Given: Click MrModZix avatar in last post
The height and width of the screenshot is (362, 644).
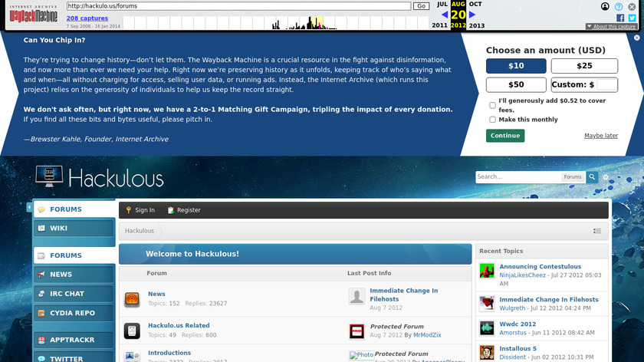Looking at the screenshot, I should 356,331.
